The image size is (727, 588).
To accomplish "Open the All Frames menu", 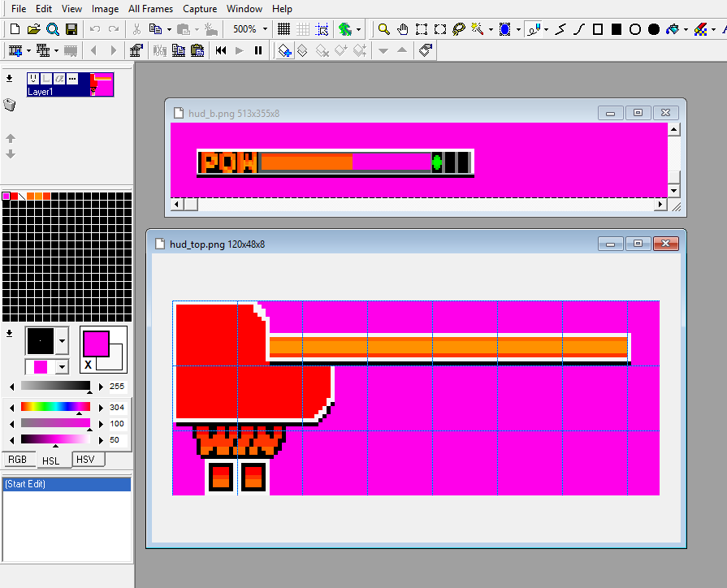I will [149, 9].
